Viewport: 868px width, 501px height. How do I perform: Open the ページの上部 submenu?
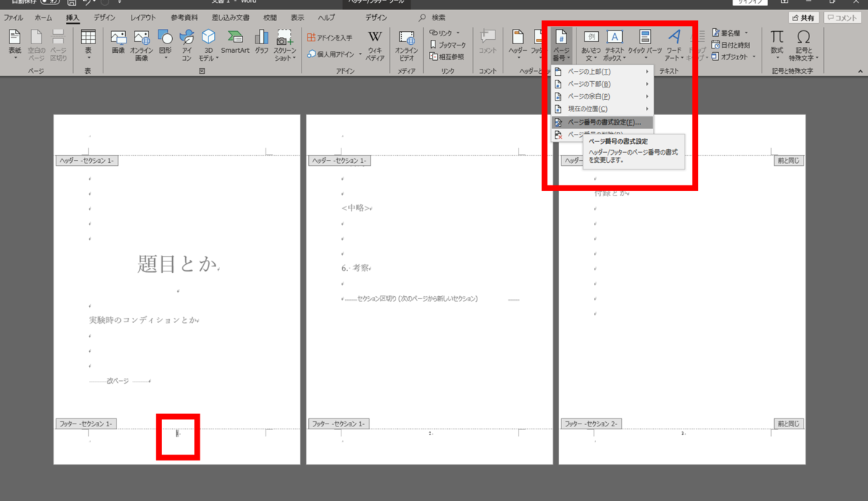click(602, 72)
